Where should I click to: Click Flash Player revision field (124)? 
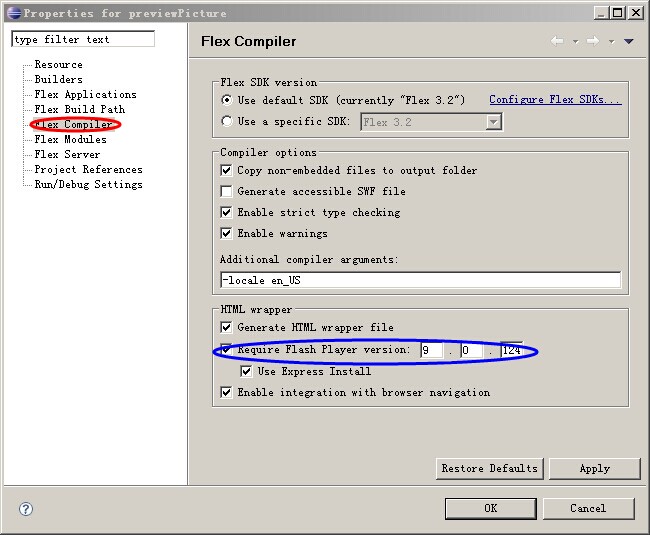click(x=512, y=350)
